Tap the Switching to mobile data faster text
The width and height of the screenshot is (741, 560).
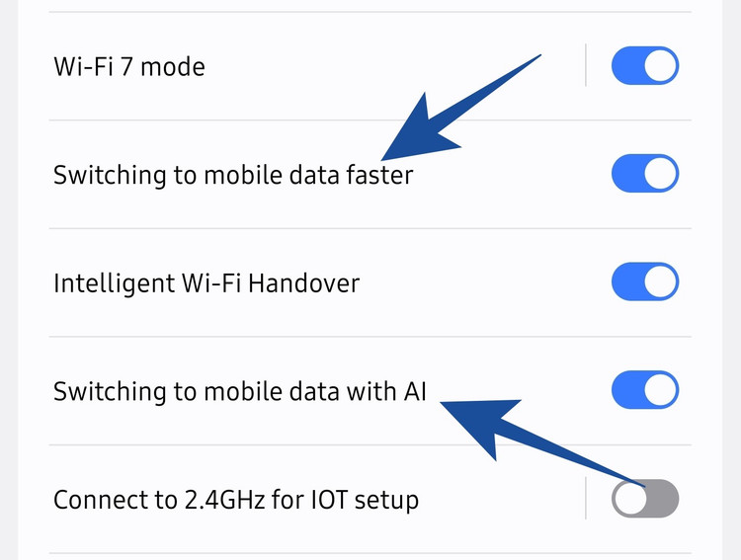(x=233, y=176)
